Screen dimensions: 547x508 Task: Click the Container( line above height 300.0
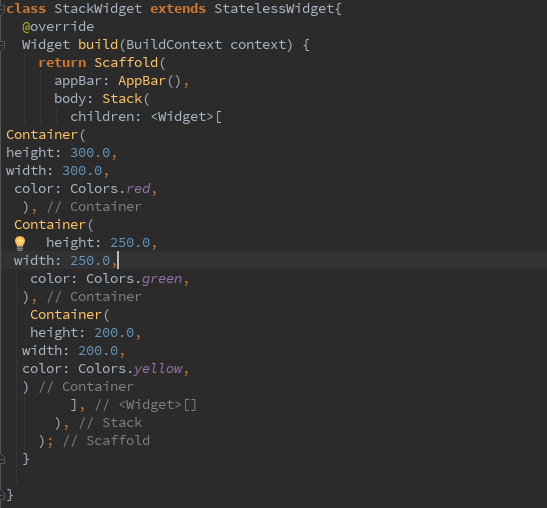(46, 135)
